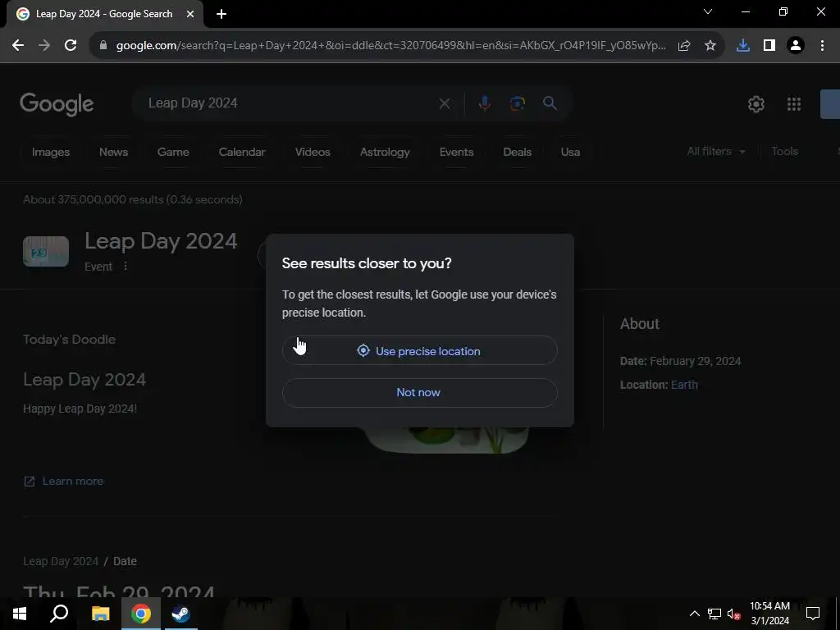Switch to the News filter
This screenshot has height=630, width=840.
coord(113,152)
